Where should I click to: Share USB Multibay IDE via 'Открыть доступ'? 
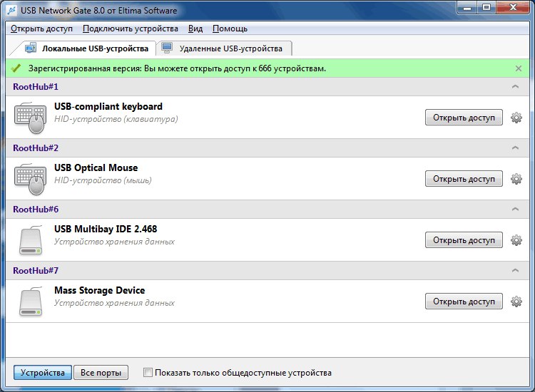[464, 240]
